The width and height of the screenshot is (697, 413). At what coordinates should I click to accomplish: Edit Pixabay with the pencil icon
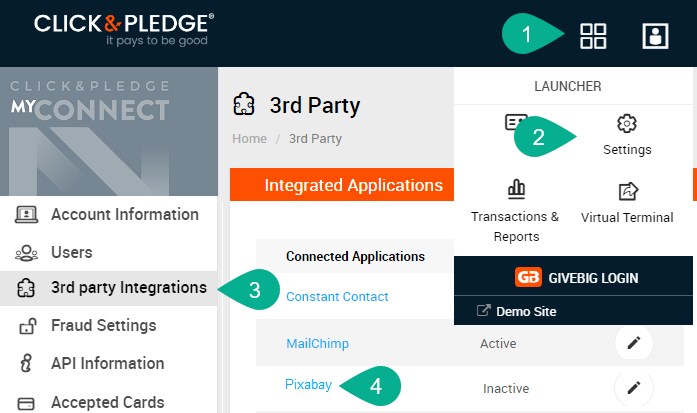tap(633, 388)
